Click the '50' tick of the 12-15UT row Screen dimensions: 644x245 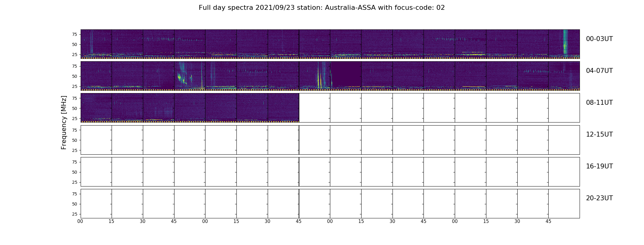[x=75, y=140]
